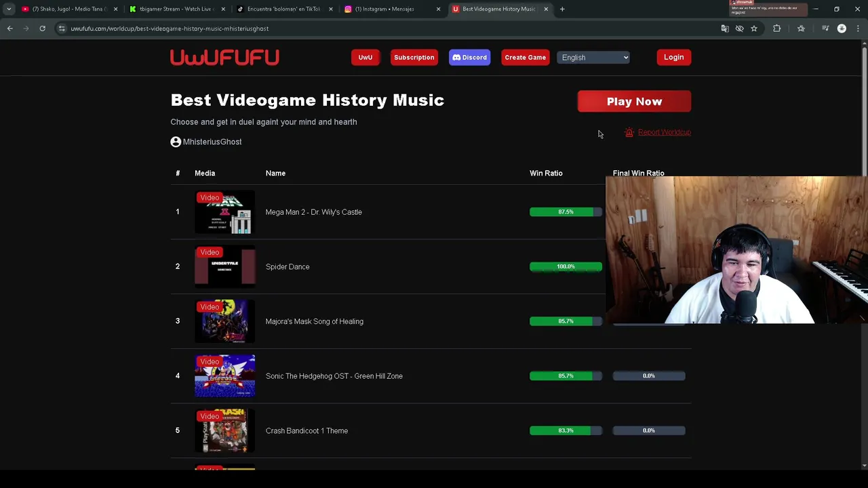Open the UwU menu button
The width and height of the screenshot is (868, 488).
point(366,58)
